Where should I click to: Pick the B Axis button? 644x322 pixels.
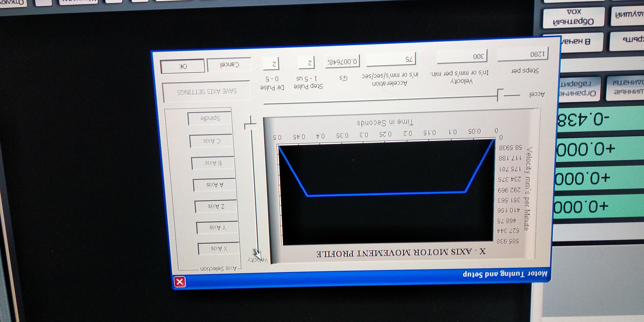point(213,163)
